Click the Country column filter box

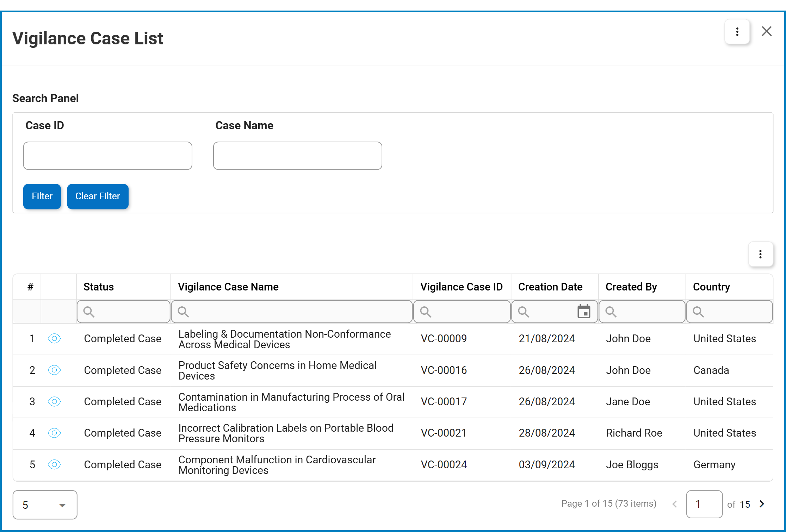[x=729, y=312]
